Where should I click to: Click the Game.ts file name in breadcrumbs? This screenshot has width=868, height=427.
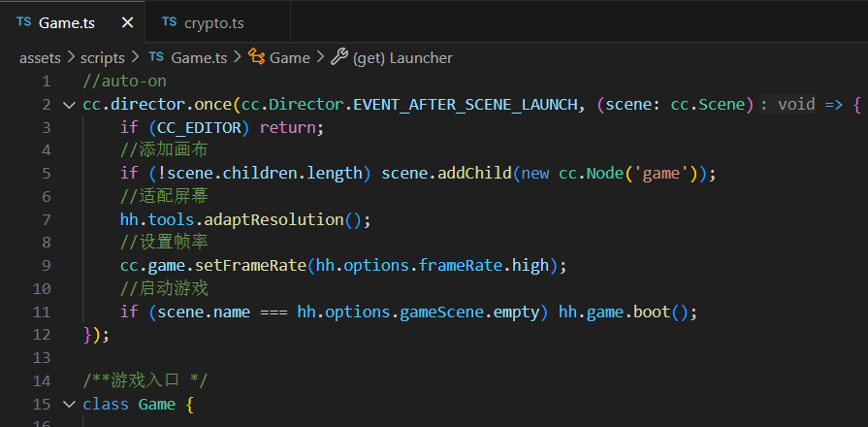(x=199, y=58)
